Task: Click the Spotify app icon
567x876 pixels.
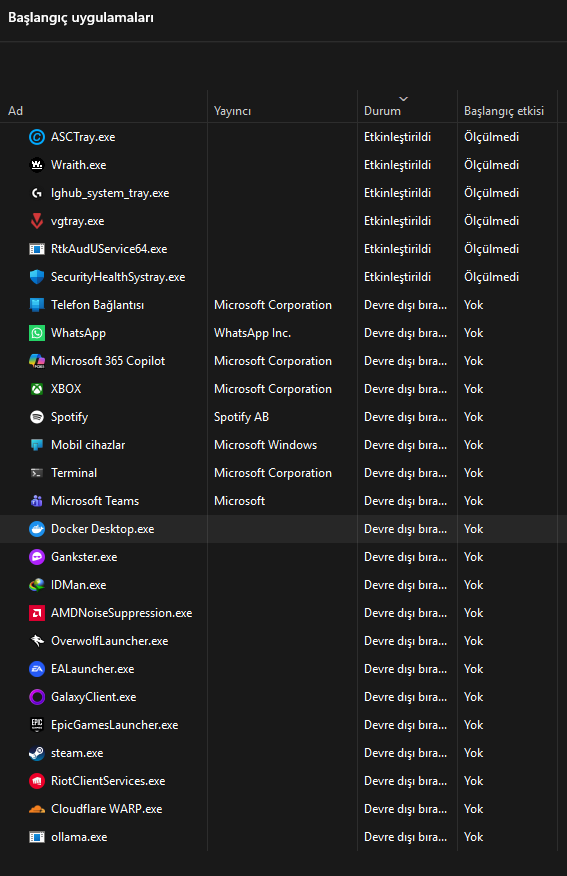Action: tap(37, 417)
